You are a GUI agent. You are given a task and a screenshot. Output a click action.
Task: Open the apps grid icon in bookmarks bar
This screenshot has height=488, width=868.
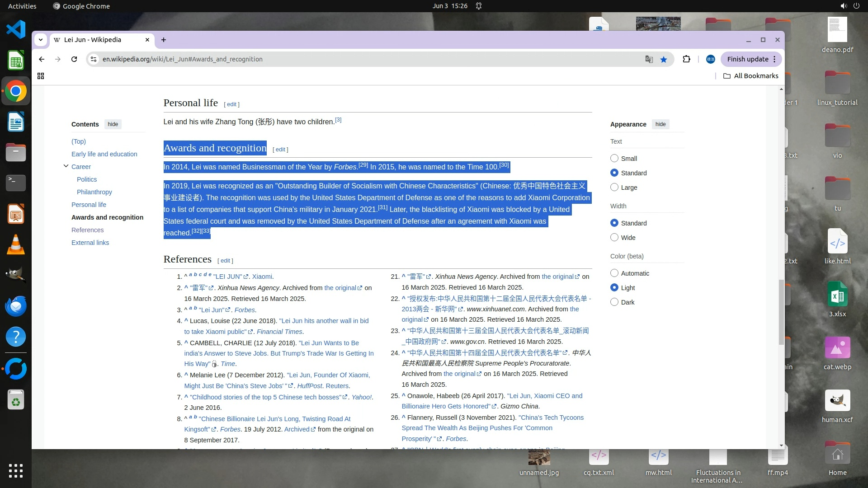(41, 76)
